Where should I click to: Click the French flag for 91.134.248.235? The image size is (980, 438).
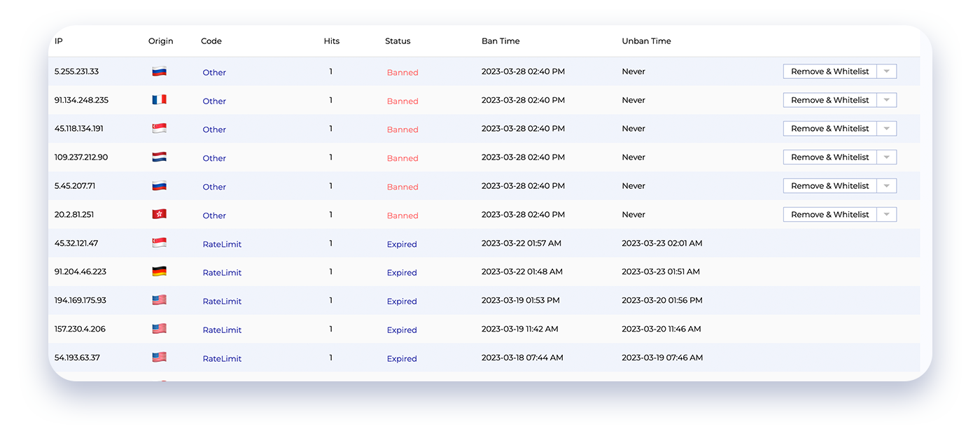tap(159, 99)
